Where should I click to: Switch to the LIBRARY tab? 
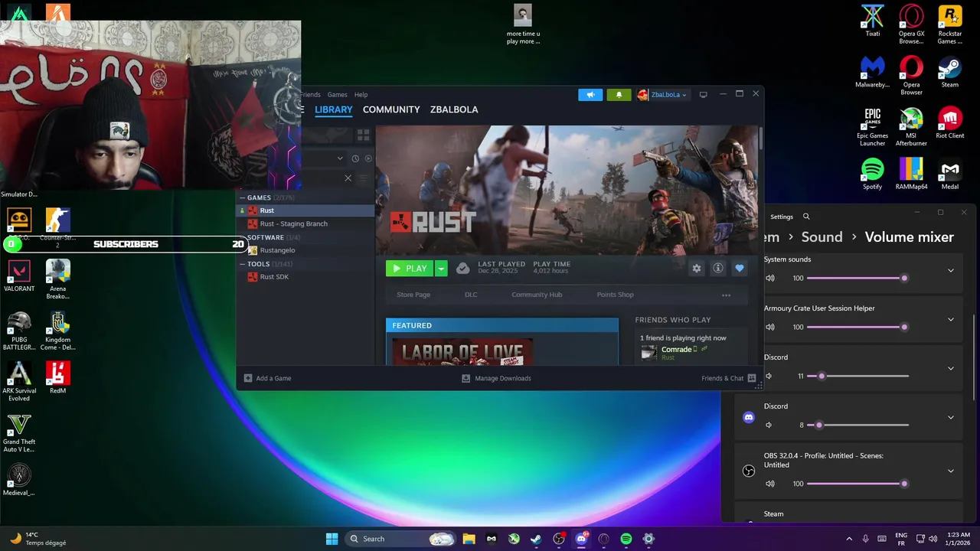334,109
